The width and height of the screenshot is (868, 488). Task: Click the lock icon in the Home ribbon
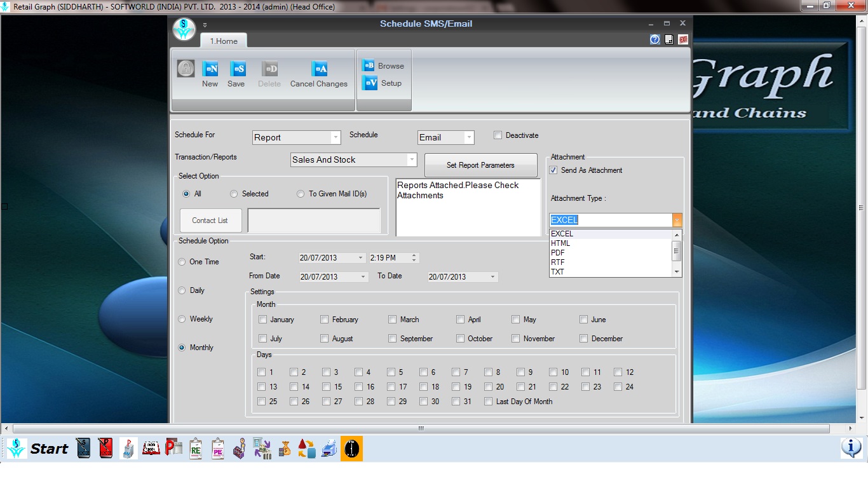186,69
